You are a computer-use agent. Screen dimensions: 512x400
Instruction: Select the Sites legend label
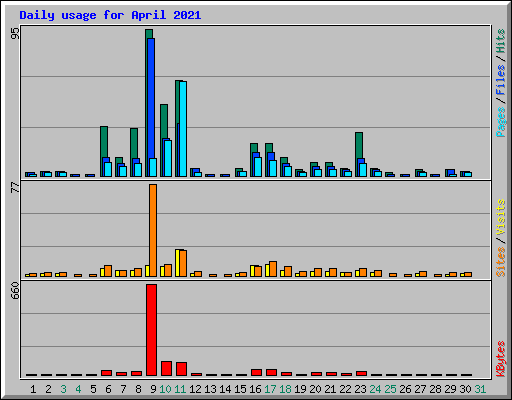pyautogui.click(x=500, y=262)
